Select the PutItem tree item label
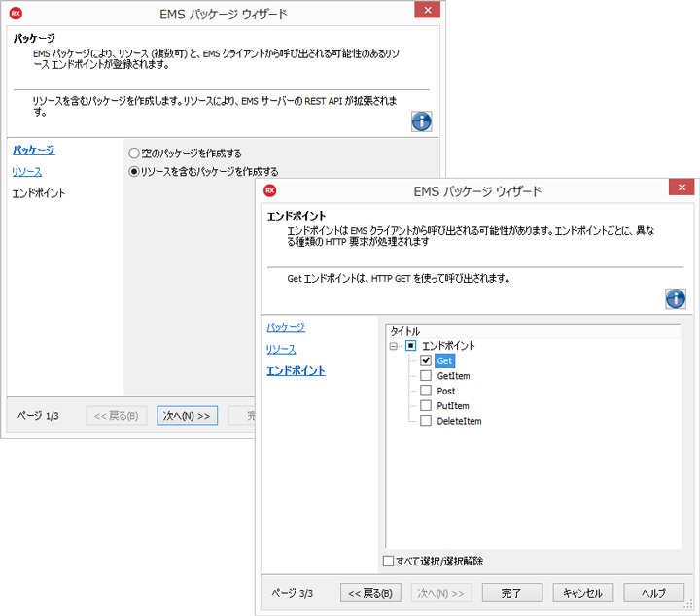Screen dimensions: 700x616 pos(453,406)
